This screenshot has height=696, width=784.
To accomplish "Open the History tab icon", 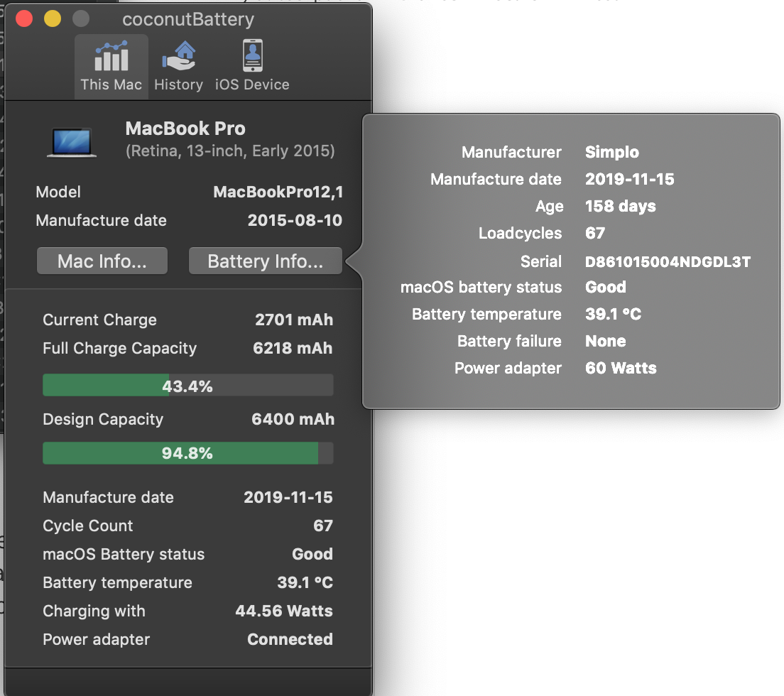I will click(x=178, y=56).
